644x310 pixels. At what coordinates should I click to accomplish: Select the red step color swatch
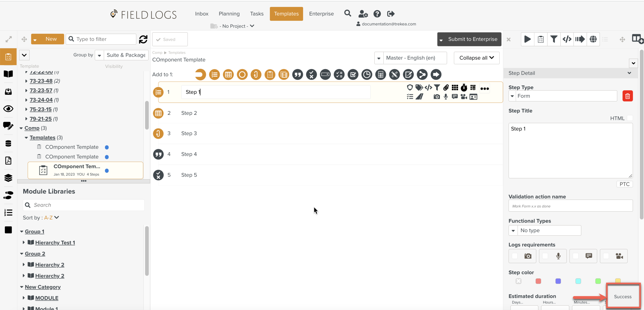[538, 281]
